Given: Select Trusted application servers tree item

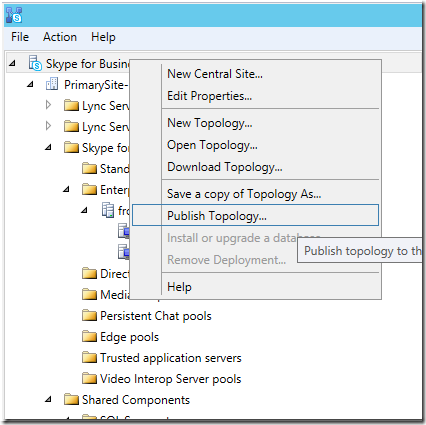Looking at the screenshot, I should 171,358.
